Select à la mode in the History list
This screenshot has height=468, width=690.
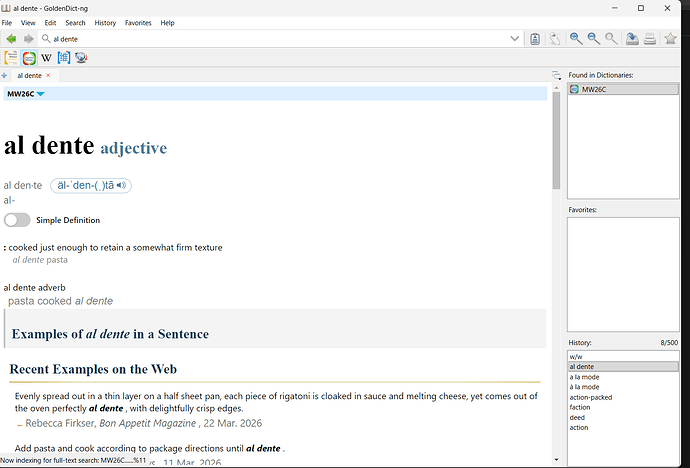[623, 387]
